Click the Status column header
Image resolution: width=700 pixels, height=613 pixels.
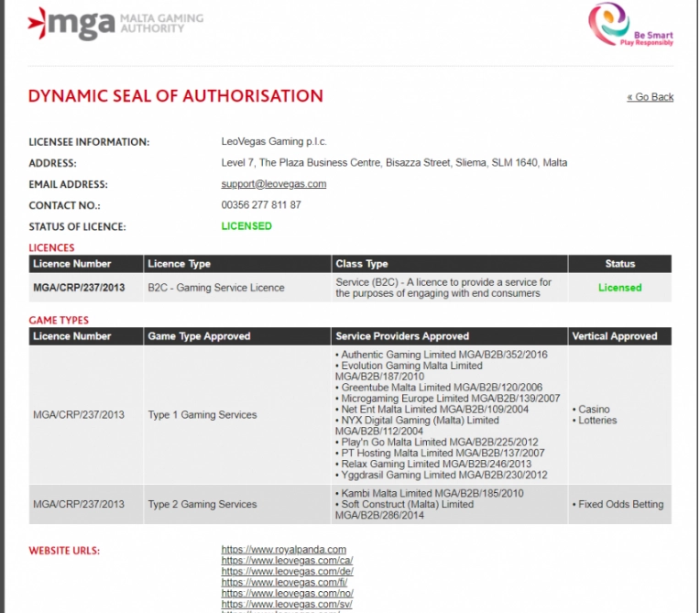(x=619, y=264)
